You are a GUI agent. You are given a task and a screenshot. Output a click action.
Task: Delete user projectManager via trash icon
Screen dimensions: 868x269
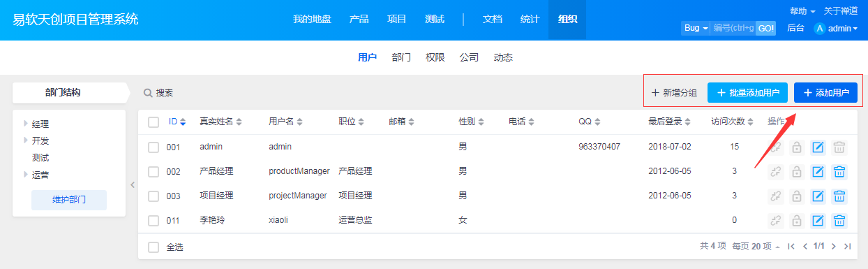point(839,196)
